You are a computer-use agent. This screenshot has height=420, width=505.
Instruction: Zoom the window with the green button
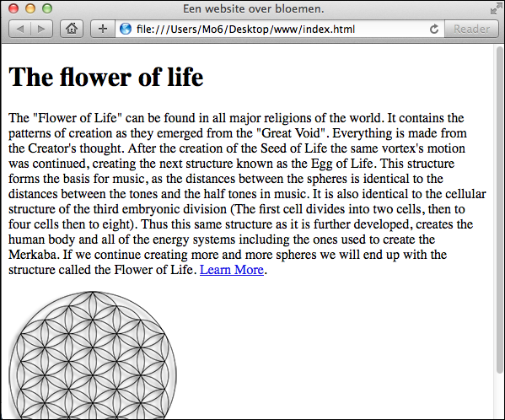click(47, 8)
